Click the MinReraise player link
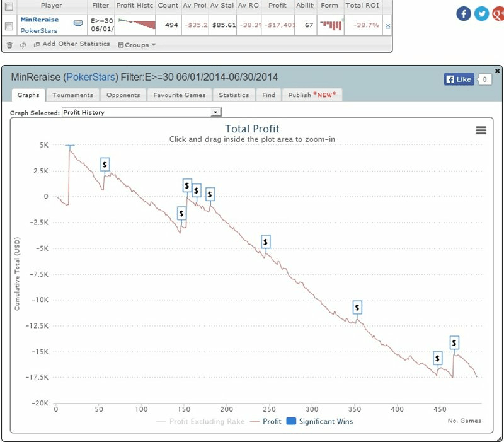The height and width of the screenshot is (442, 504). 40,20
